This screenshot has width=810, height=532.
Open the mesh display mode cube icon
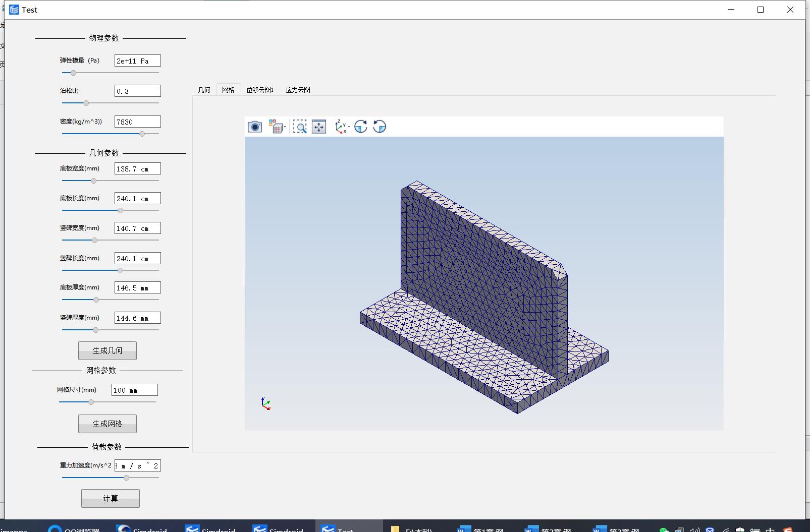pyautogui.click(x=275, y=127)
